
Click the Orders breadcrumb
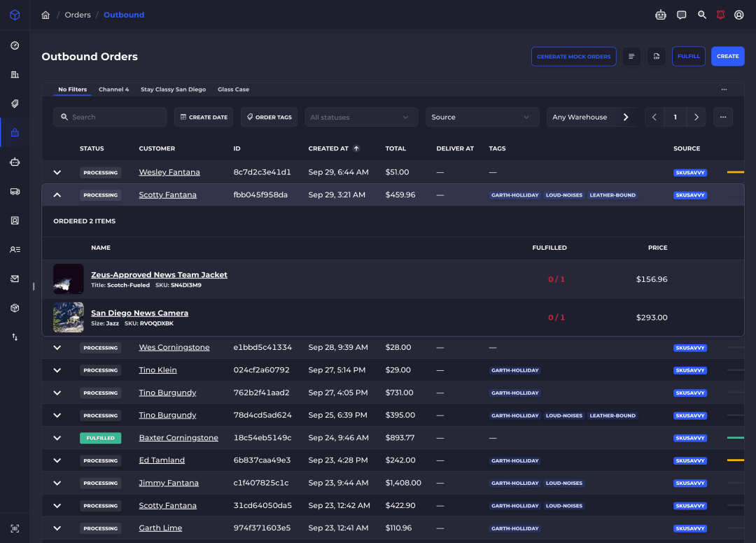(78, 15)
